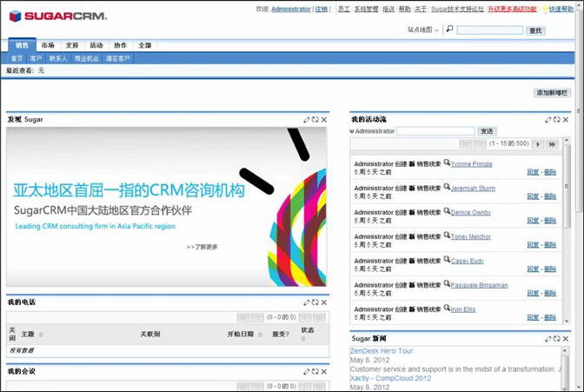The image size is (584, 392).
Task: Refresh the 我的会议 dashlet
Action: coord(315,372)
